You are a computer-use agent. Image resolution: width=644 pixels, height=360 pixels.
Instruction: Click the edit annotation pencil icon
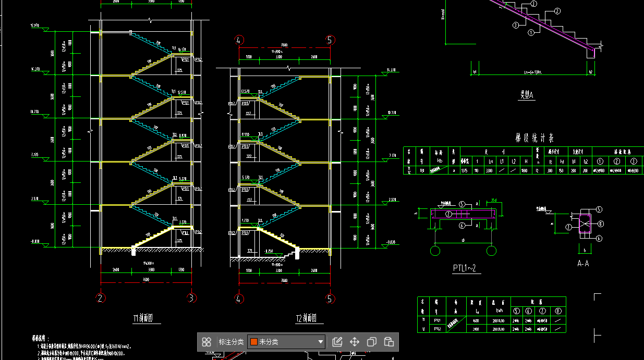pos(337,342)
